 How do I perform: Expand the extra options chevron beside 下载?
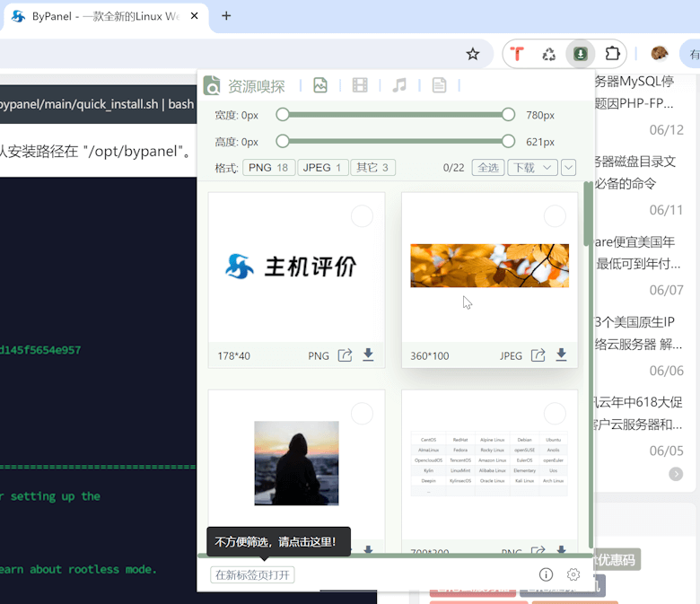tap(568, 168)
